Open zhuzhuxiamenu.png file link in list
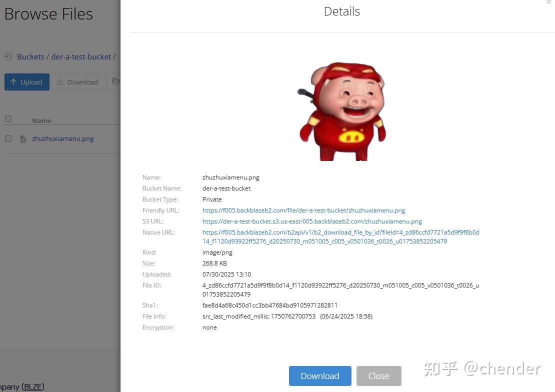The height and width of the screenshot is (392, 555). pyautogui.click(x=62, y=139)
